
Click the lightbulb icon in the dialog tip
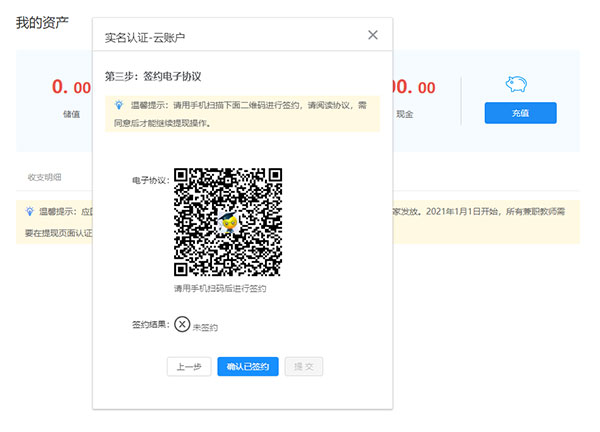119,105
